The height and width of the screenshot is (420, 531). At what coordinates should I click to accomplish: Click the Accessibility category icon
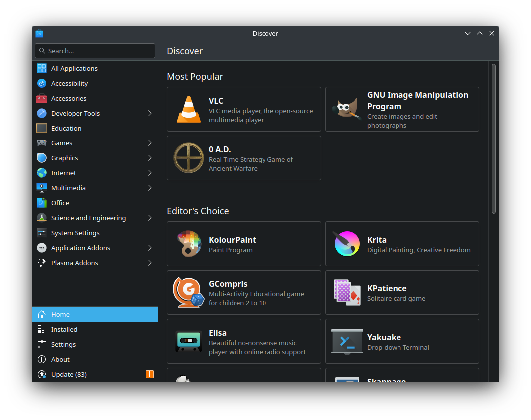coord(41,83)
